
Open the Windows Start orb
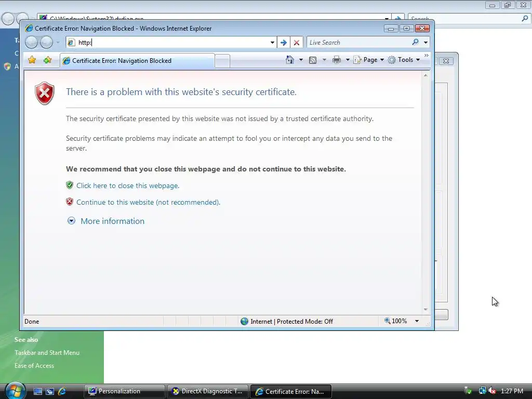point(15,391)
